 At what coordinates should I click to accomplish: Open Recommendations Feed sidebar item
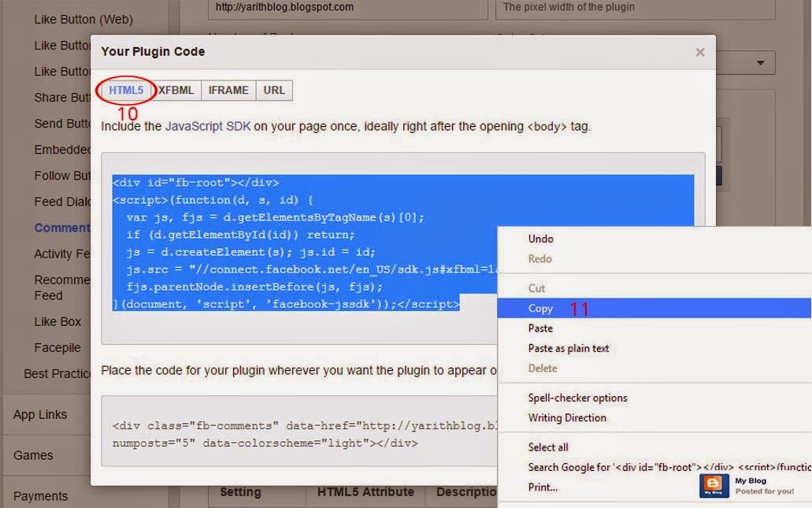tap(62, 287)
